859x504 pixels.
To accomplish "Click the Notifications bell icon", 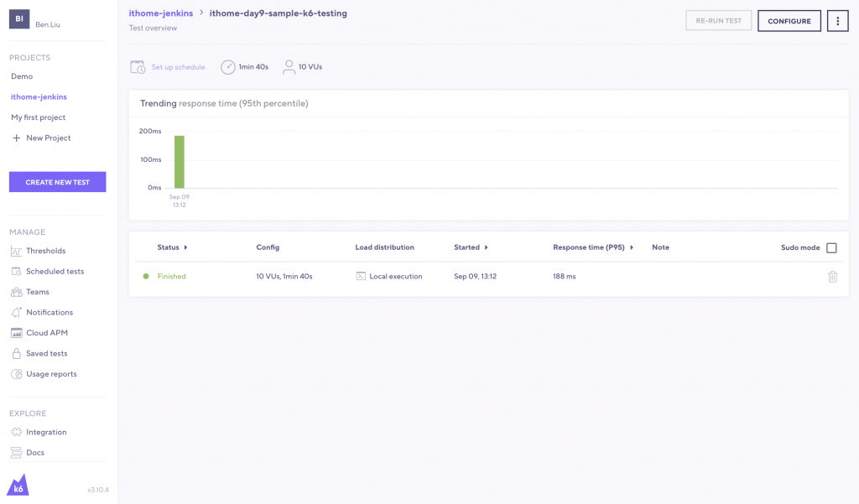I will 17,312.
